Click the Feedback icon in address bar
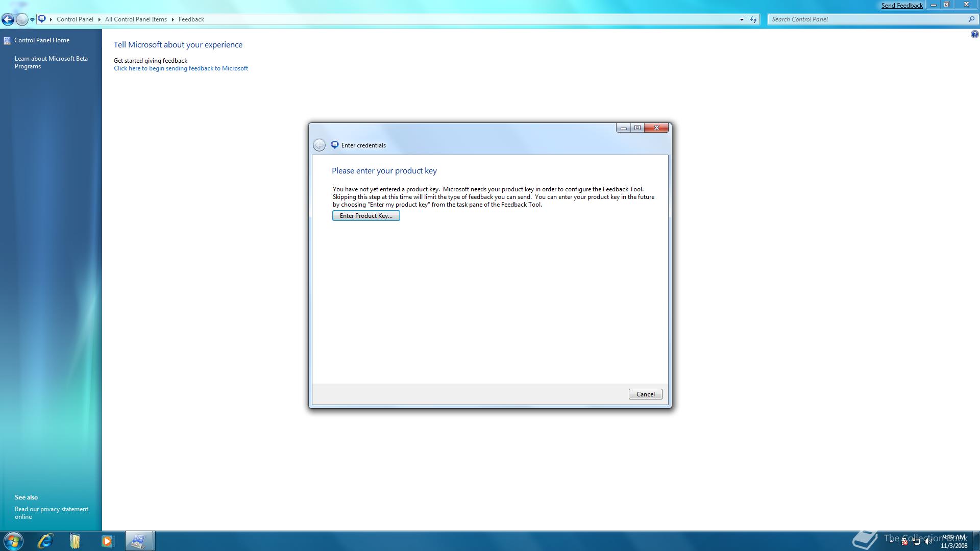The image size is (980, 551). [42, 19]
